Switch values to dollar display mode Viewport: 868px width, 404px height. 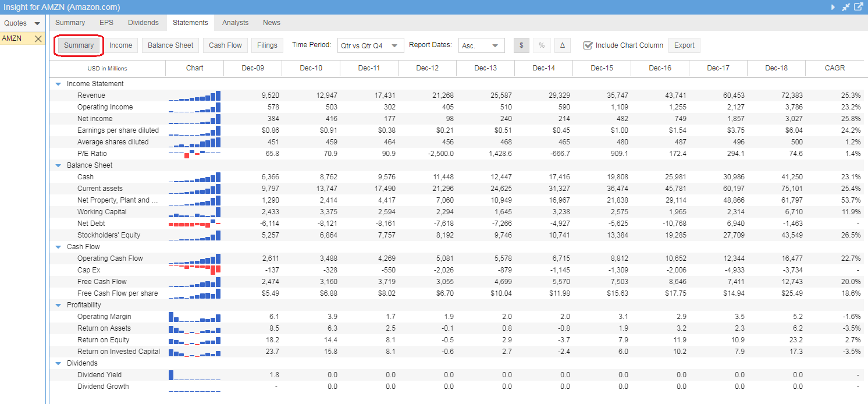pyautogui.click(x=521, y=45)
